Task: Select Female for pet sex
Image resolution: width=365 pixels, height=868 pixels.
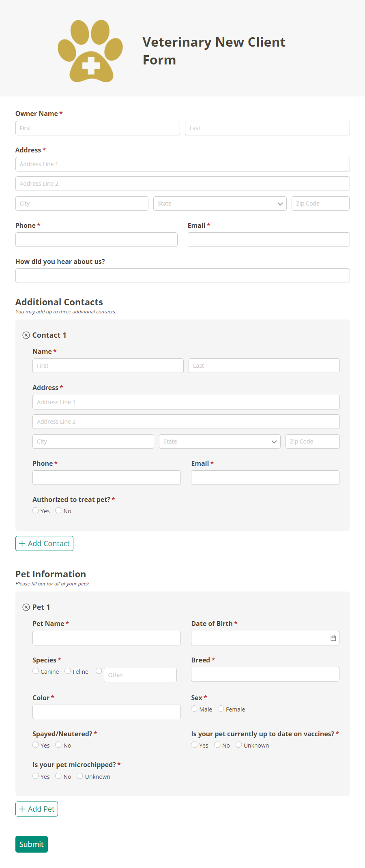Action: pos(221,709)
